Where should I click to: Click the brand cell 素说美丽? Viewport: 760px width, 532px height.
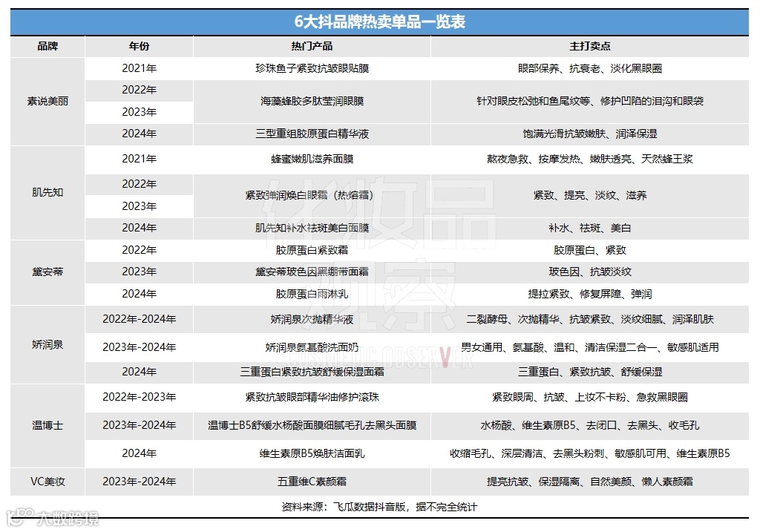[47, 101]
